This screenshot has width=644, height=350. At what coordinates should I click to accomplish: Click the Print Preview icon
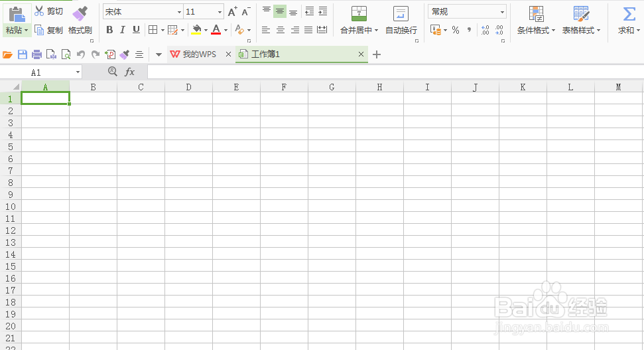click(x=66, y=54)
